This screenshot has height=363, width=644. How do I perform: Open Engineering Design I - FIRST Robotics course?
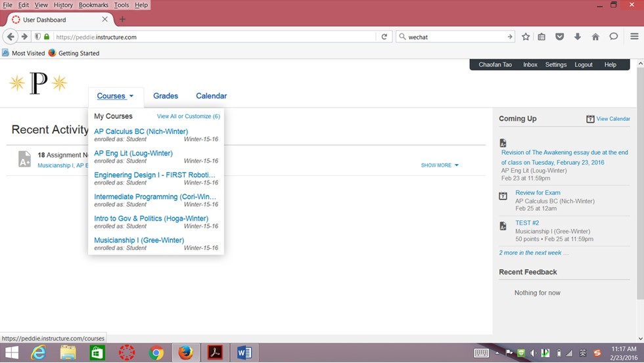(155, 175)
